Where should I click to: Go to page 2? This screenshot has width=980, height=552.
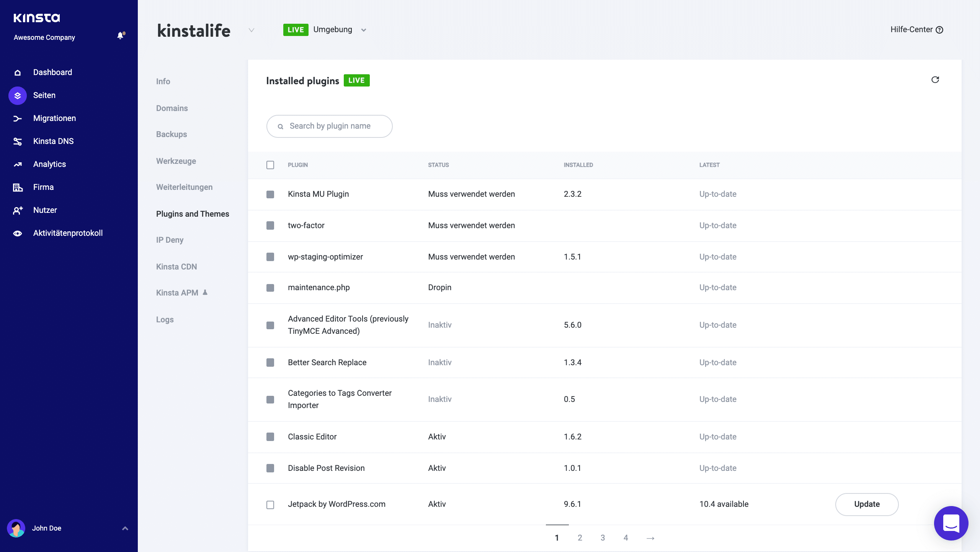coord(580,538)
